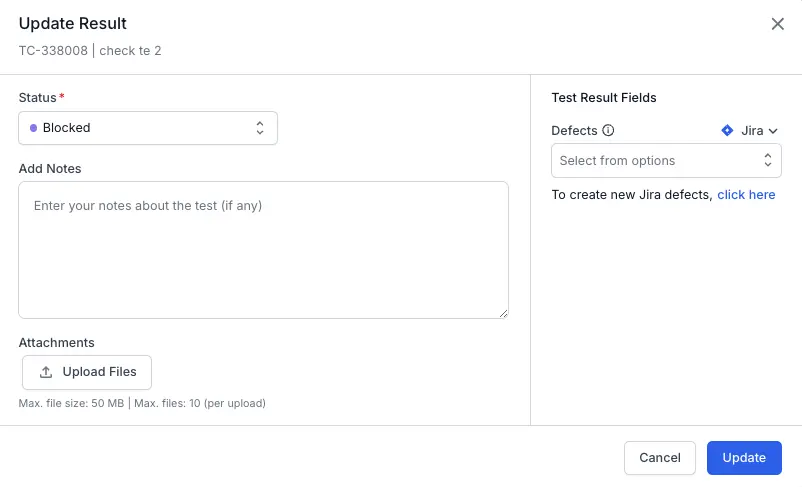The height and width of the screenshot is (487, 802).
Task: Click the Jira diamond logo icon
Action: tap(727, 131)
